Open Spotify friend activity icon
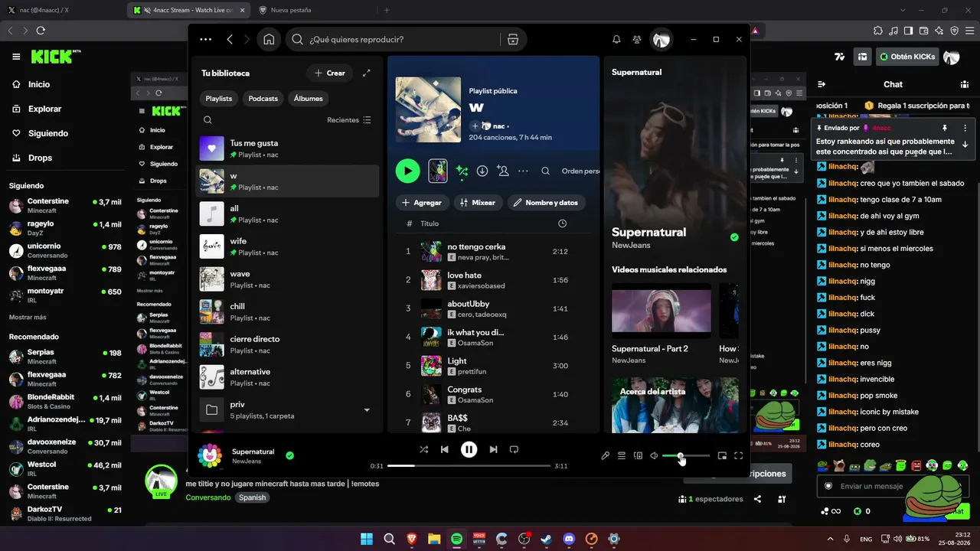 [637, 40]
